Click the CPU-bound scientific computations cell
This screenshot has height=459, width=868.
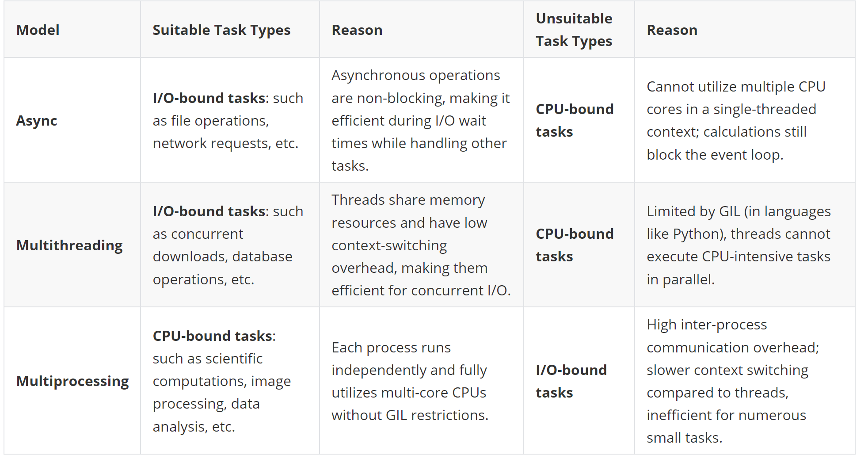(230, 381)
